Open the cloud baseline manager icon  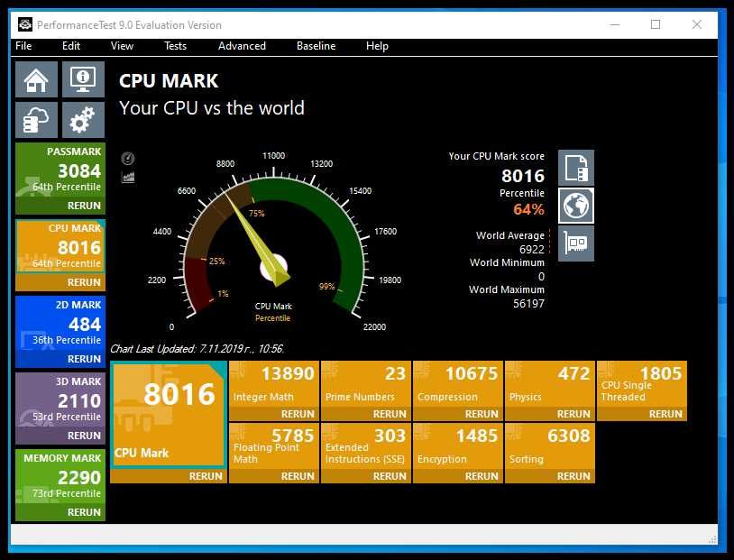36,120
